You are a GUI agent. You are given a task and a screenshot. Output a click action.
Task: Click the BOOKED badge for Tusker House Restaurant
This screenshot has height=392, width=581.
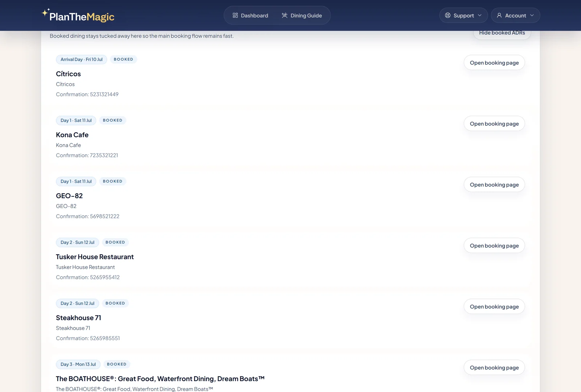pyautogui.click(x=115, y=242)
